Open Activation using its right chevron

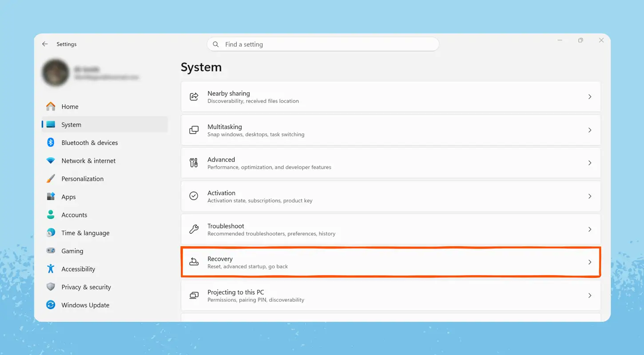click(x=590, y=196)
